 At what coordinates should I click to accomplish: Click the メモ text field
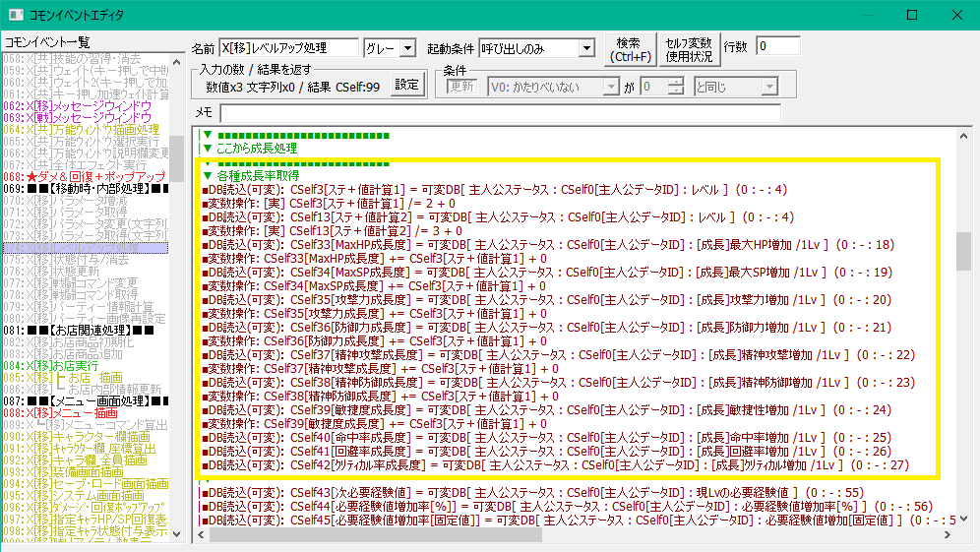point(500,113)
